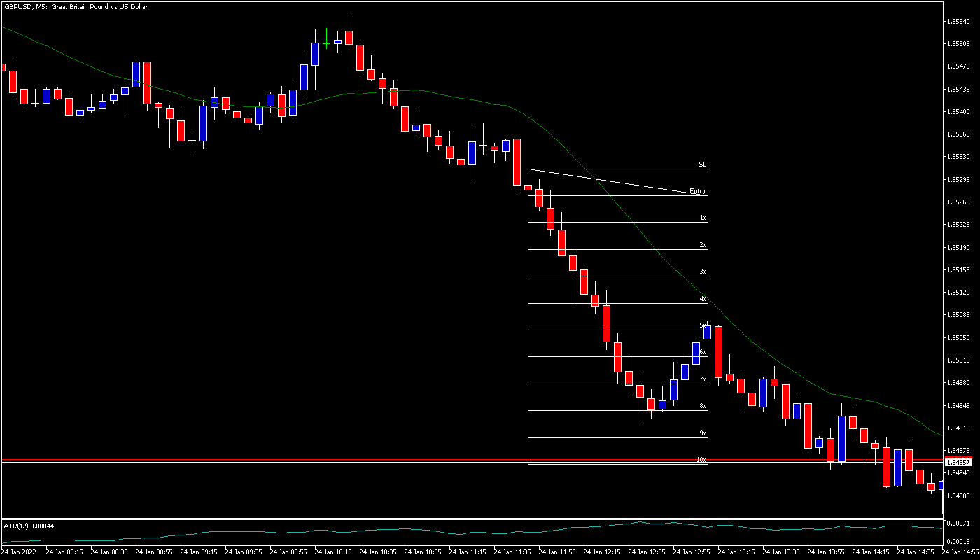Click time axis label 24 Jan 12:55
The image size is (980, 560).
pyautogui.click(x=692, y=552)
